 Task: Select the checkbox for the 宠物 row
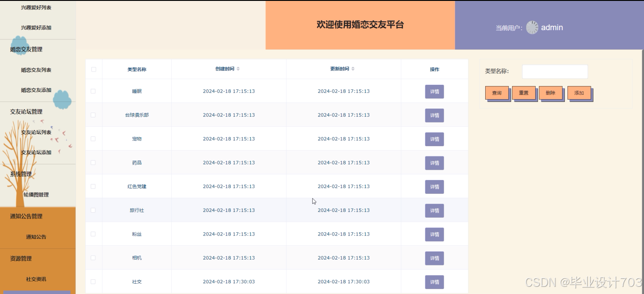[x=93, y=139]
